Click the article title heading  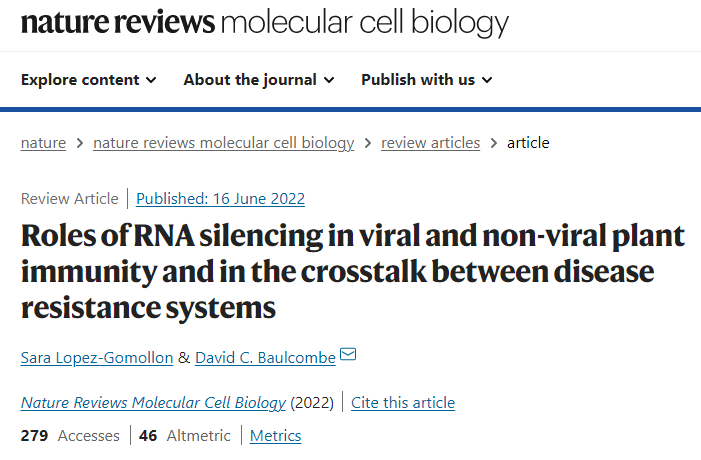(x=353, y=272)
